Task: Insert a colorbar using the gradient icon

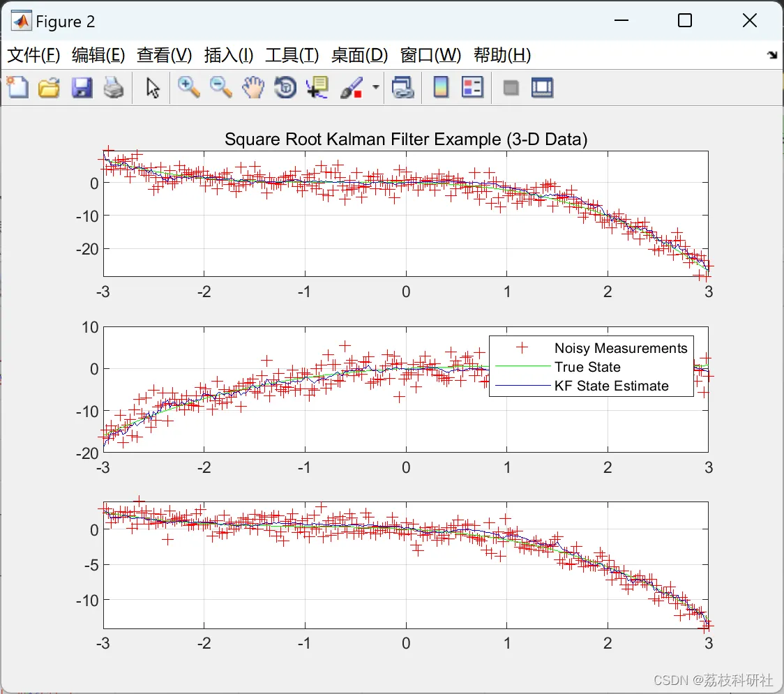Action: pos(441,88)
